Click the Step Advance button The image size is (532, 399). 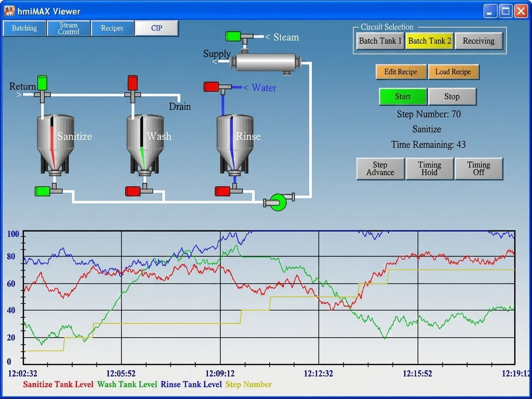380,169
